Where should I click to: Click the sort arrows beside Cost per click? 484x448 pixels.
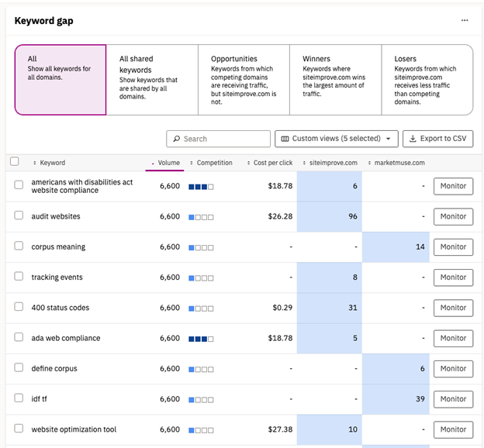click(248, 163)
